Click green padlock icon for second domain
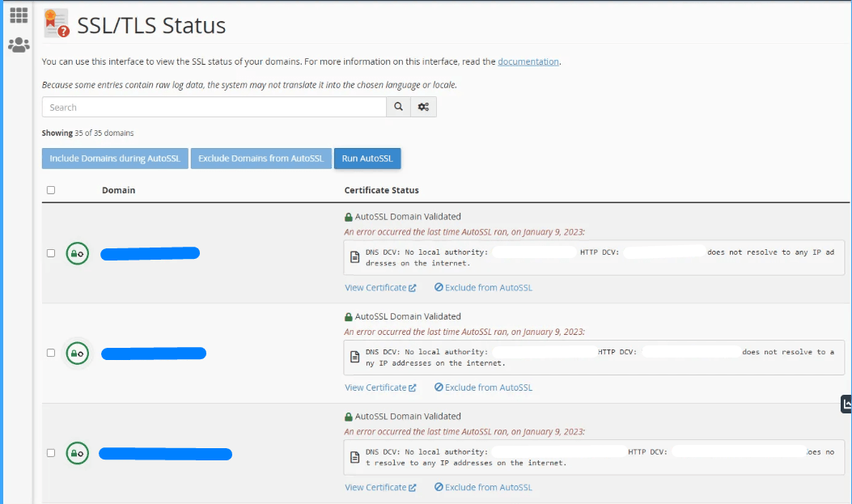This screenshot has height=504, width=852. pos(77,352)
